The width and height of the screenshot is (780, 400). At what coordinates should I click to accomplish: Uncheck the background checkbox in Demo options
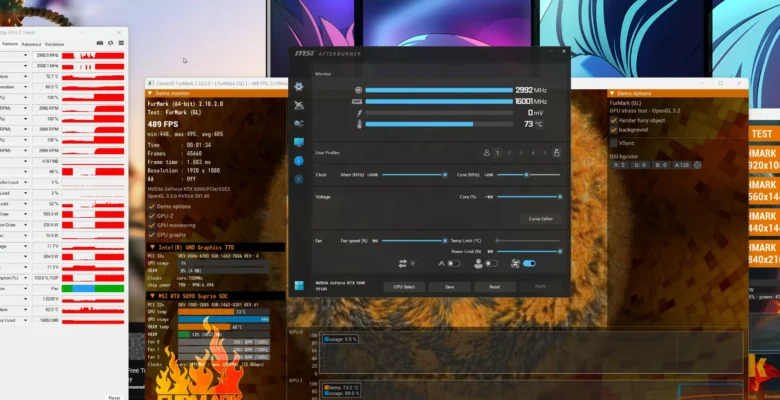click(613, 130)
